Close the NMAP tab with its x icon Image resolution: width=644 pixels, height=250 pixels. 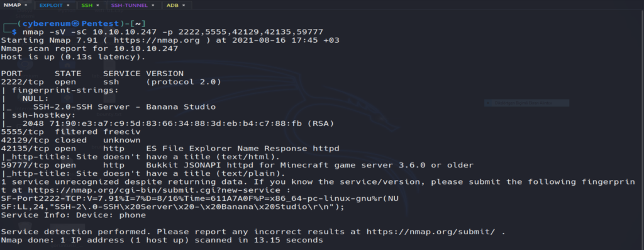point(26,5)
